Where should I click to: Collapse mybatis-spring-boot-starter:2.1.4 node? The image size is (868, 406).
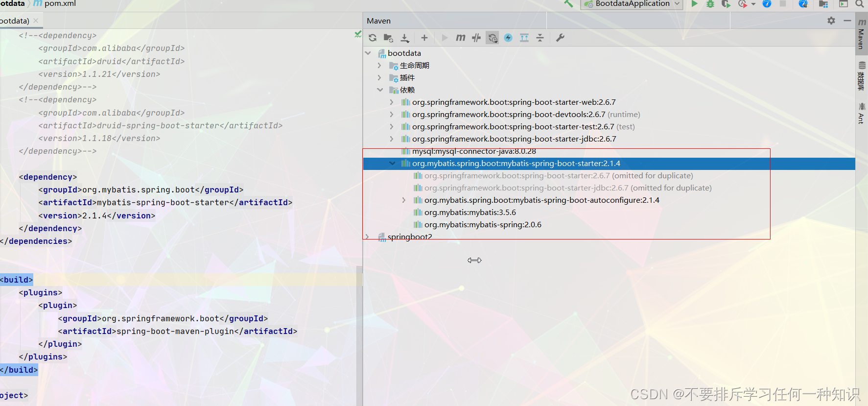click(x=392, y=163)
